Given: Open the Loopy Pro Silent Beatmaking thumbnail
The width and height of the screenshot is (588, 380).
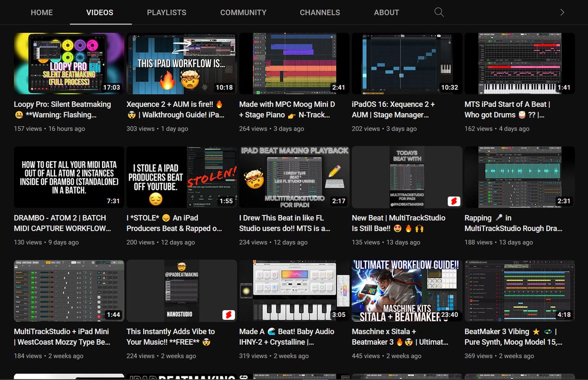Looking at the screenshot, I should (69, 64).
